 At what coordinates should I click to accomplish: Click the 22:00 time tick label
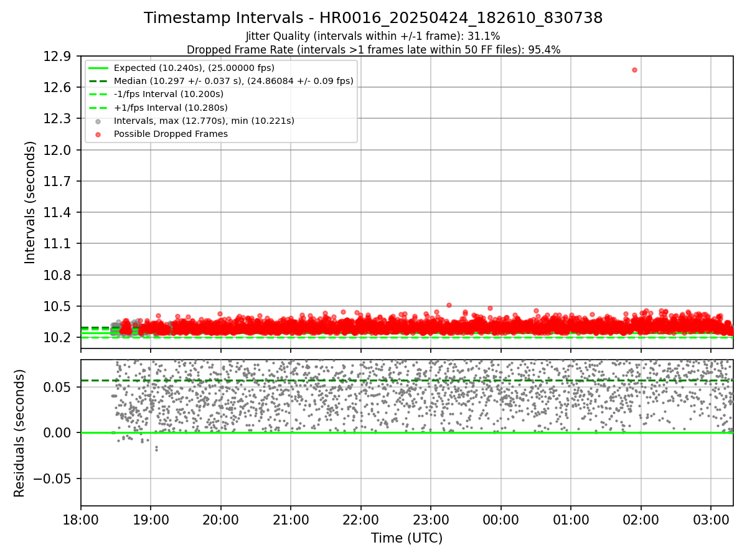point(361,520)
